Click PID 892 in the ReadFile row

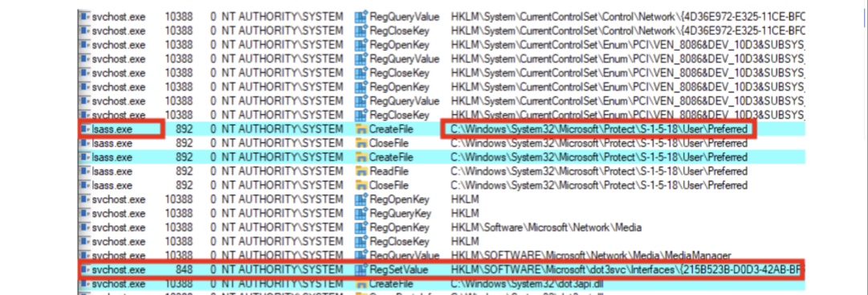pyautogui.click(x=185, y=171)
